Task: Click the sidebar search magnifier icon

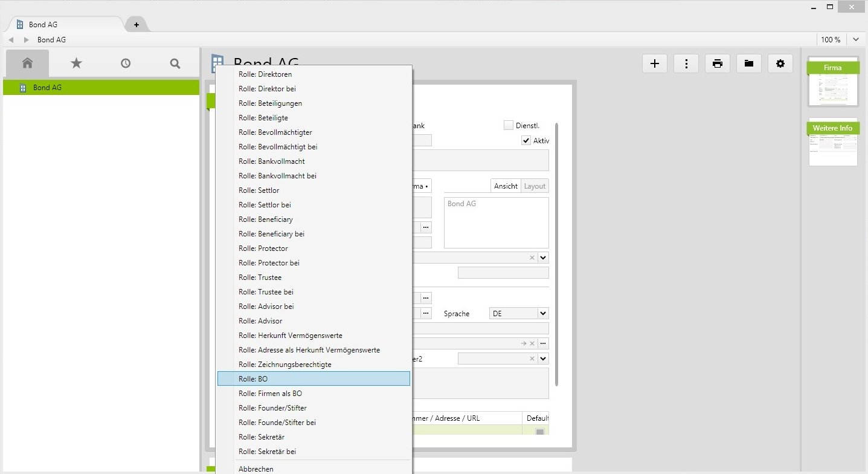Action: (x=175, y=63)
